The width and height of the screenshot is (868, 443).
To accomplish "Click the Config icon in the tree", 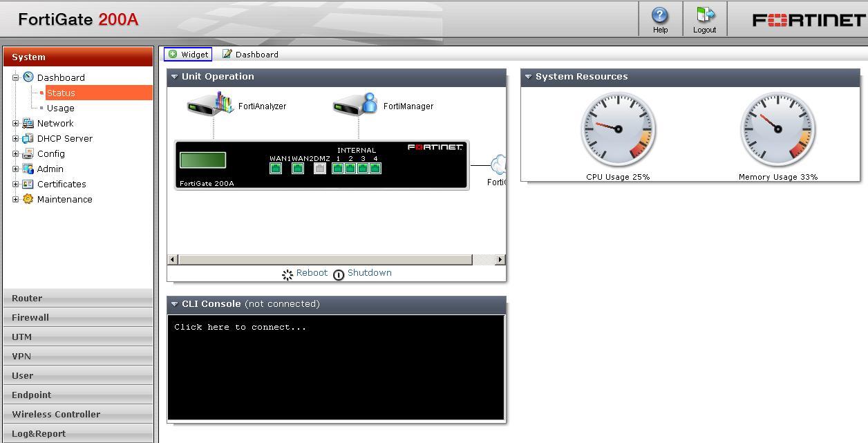I will pos(28,153).
